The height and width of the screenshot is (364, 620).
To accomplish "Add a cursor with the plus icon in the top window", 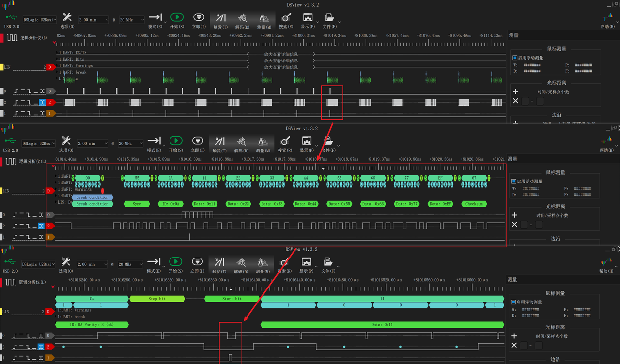I will 515,91.
